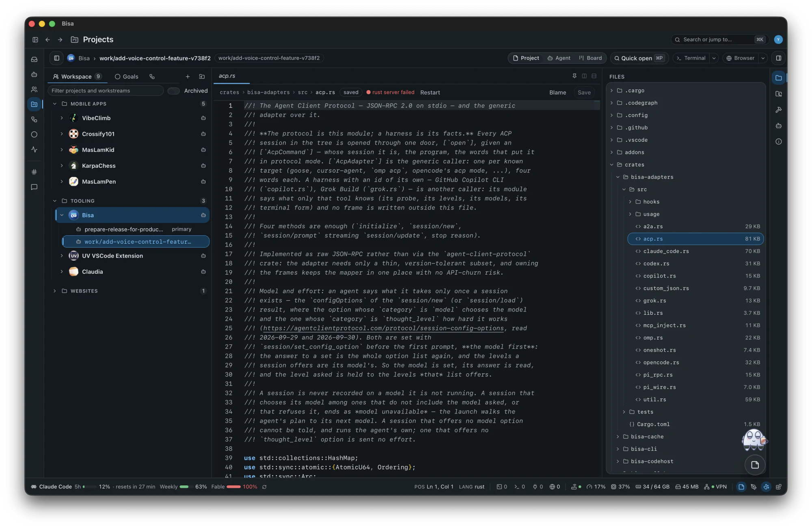Click the Blame button
The image size is (812, 528).
coord(557,93)
